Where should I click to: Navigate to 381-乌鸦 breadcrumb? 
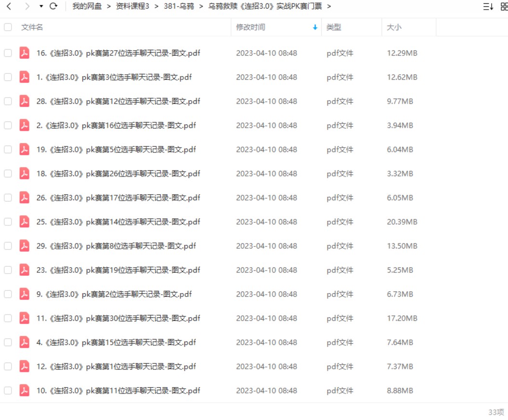178,6
